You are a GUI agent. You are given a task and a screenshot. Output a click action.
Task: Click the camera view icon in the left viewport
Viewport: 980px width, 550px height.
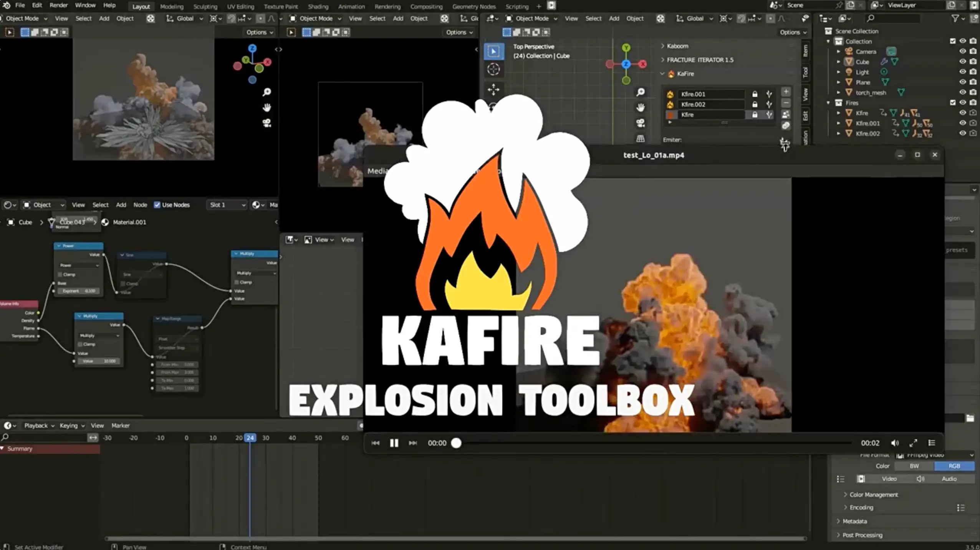point(267,123)
